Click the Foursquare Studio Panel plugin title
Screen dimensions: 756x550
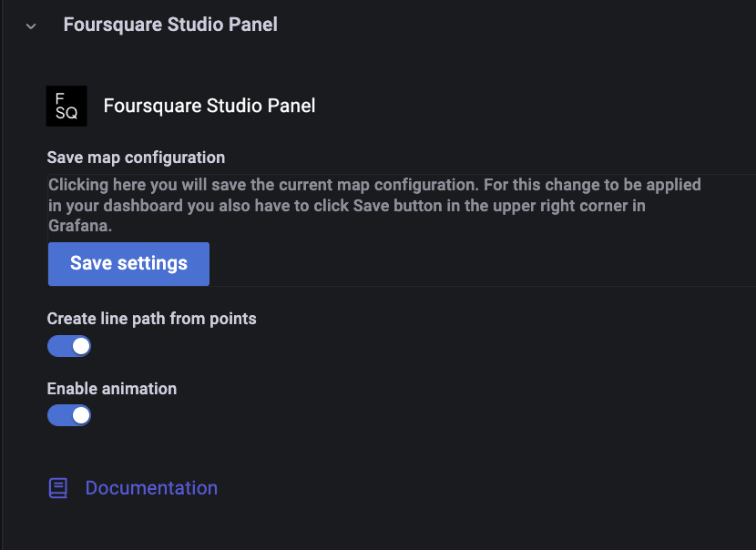click(x=209, y=106)
